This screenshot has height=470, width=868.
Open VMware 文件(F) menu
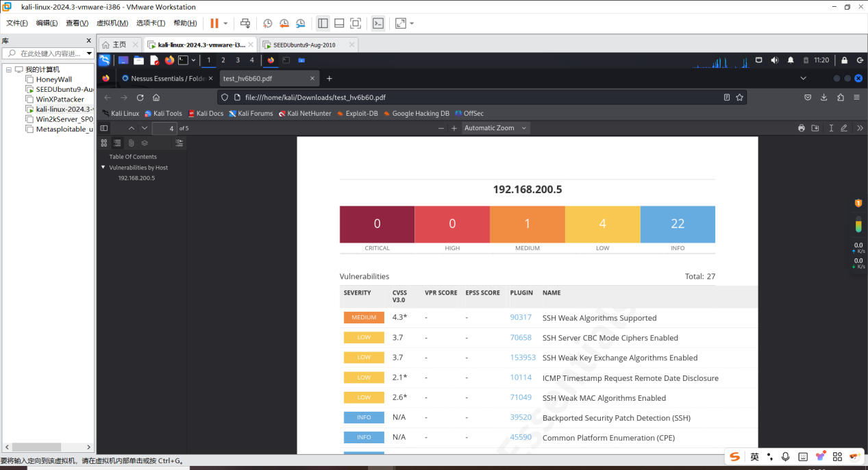17,23
